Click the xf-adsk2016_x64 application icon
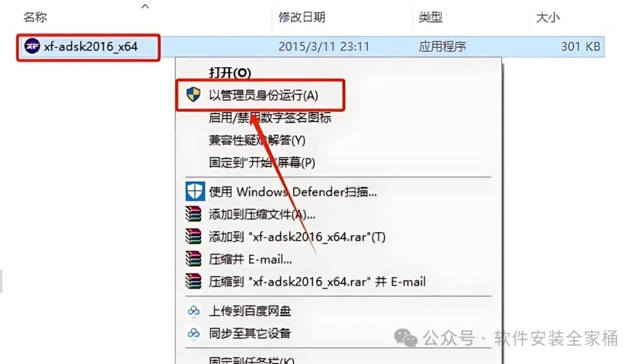The image size is (639, 364). click(x=32, y=46)
